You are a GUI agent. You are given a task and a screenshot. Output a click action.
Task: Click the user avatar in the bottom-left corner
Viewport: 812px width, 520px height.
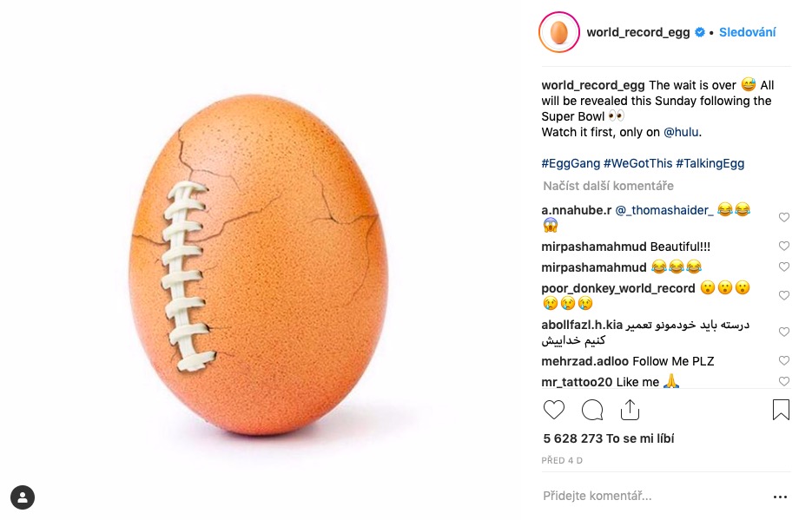(23, 497)
